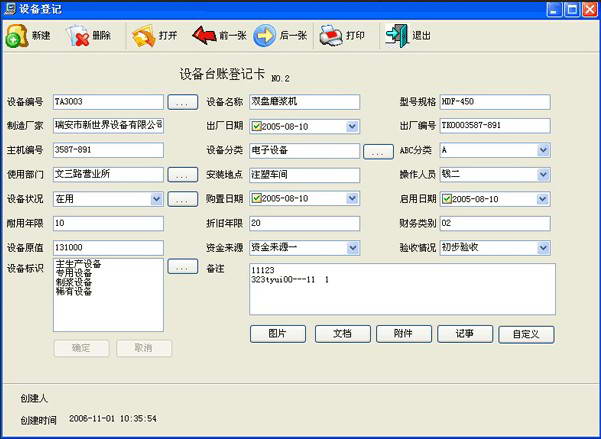
Task: Click the 附件 button
Action: click(x=404, y=334)
